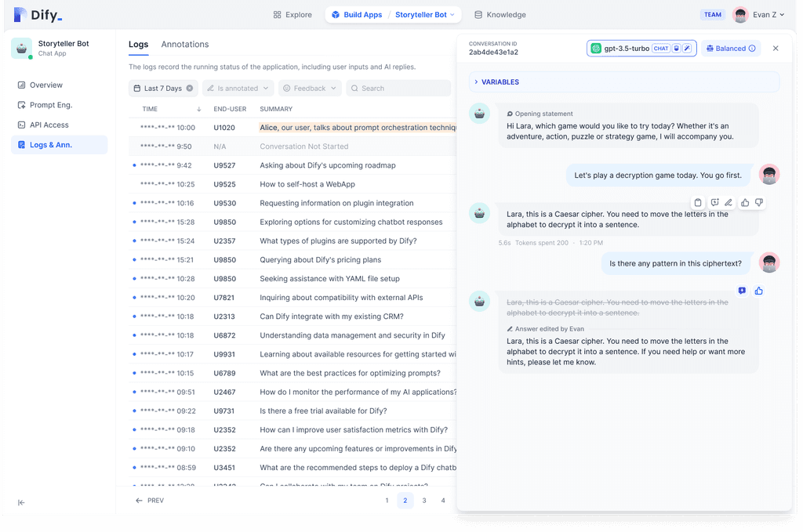Click the Balanced parameter preset badge
Image resolution: width=803 pixels, height=532 pixels.
730,48
